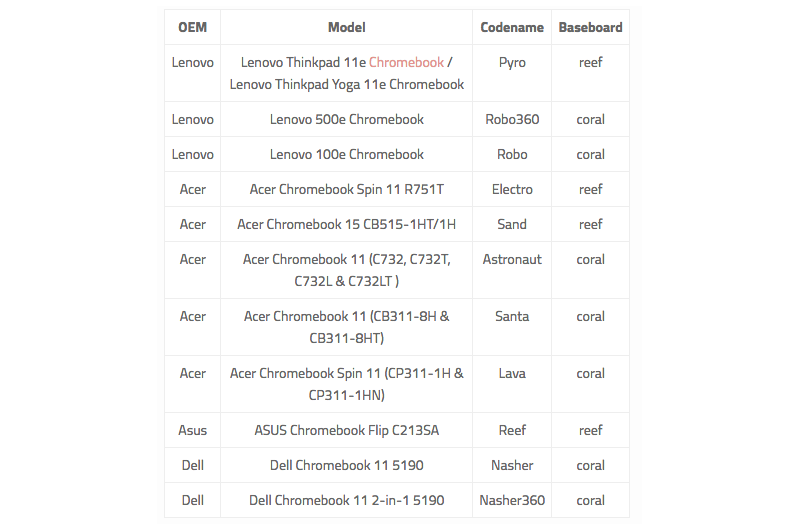Select the Lenovo 500e Chromebook cell
Screen dimensions: 800x530
pos(346,119)
